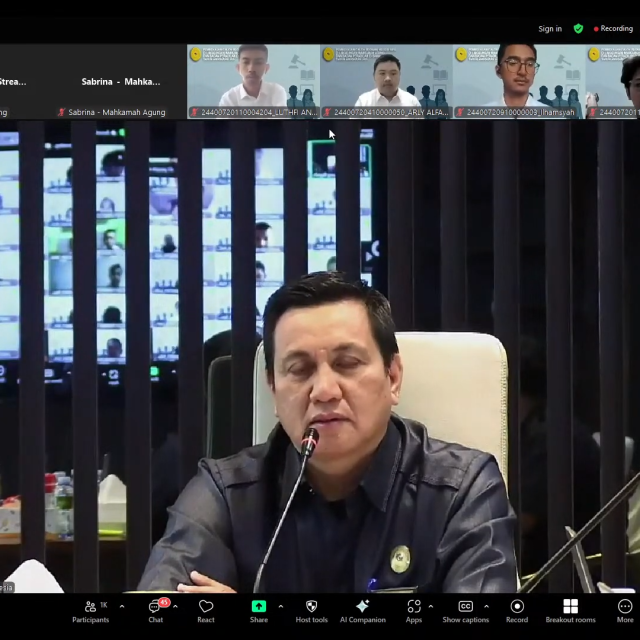Select the Ilhamsyah participant video thumbnail
This screenshot has height=640, width=640.
[517, 80]
